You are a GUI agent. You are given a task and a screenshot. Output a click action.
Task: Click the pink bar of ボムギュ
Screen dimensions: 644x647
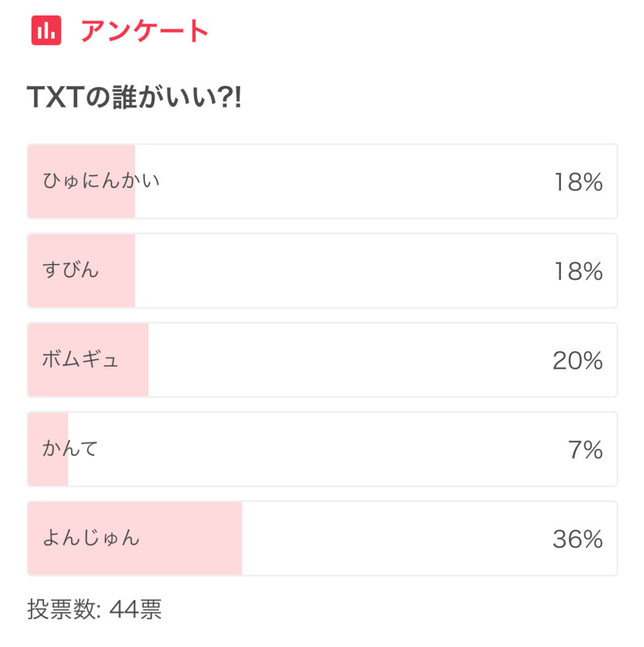click(x=89, y=360)
